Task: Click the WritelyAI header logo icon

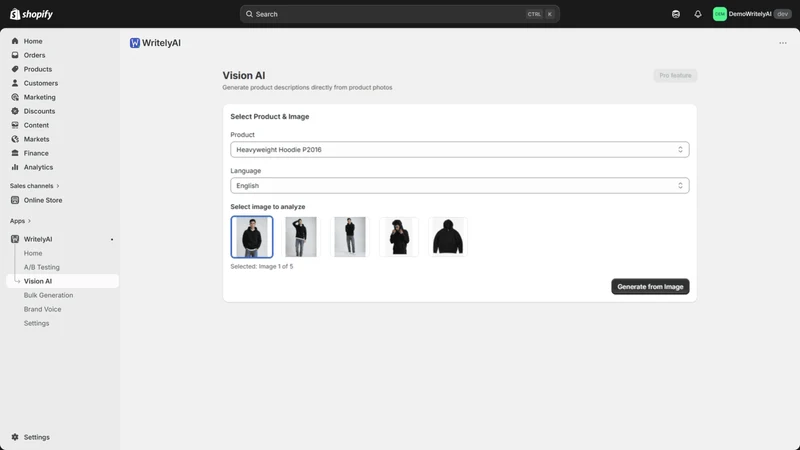Action: click(135, 43)
